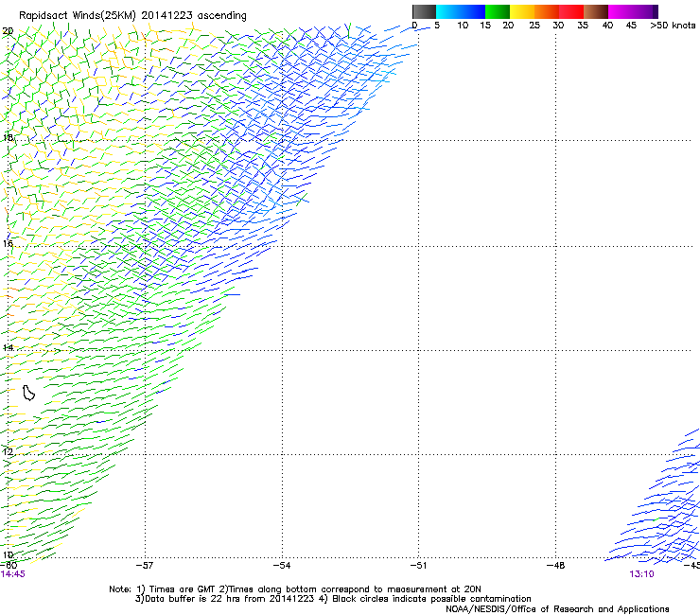This screenshot has height=615, width=700.
Task: Click the orange 25-30 knots legend segment
Action: point(547,11)
